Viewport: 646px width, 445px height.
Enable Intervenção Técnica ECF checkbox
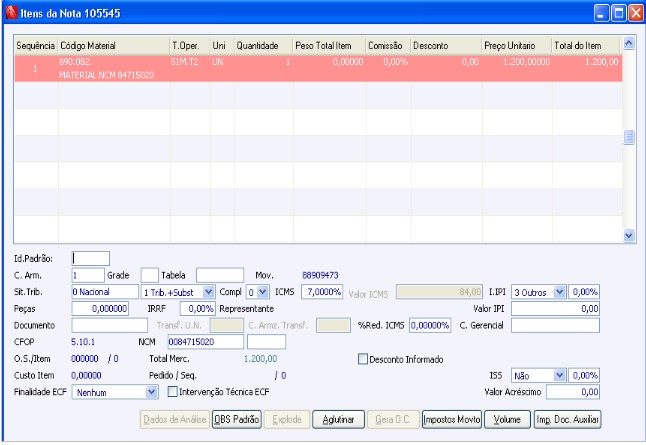click(172, 391)
